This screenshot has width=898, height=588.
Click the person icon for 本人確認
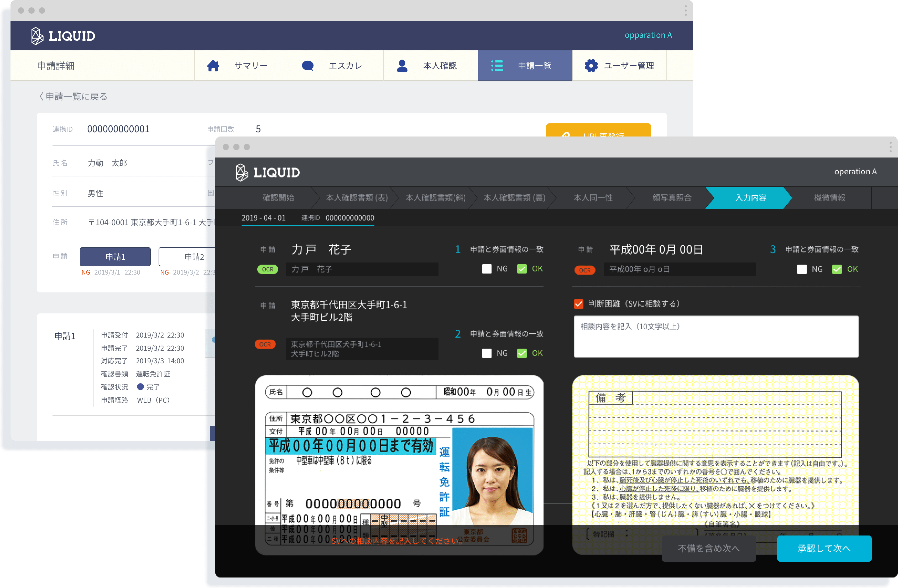click(x=402, y=66)
